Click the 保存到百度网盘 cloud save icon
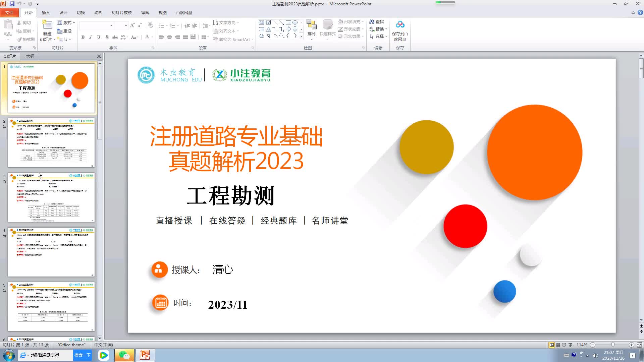 [400, 25]
